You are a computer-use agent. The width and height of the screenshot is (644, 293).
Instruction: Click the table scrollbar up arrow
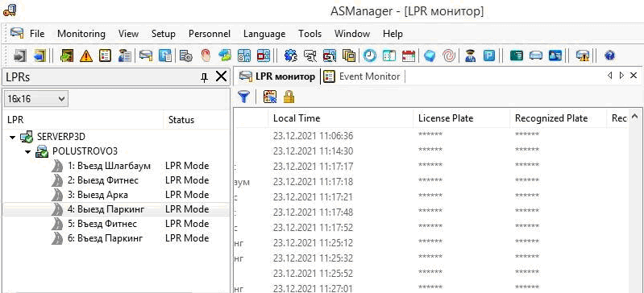(x=635, y=116)
